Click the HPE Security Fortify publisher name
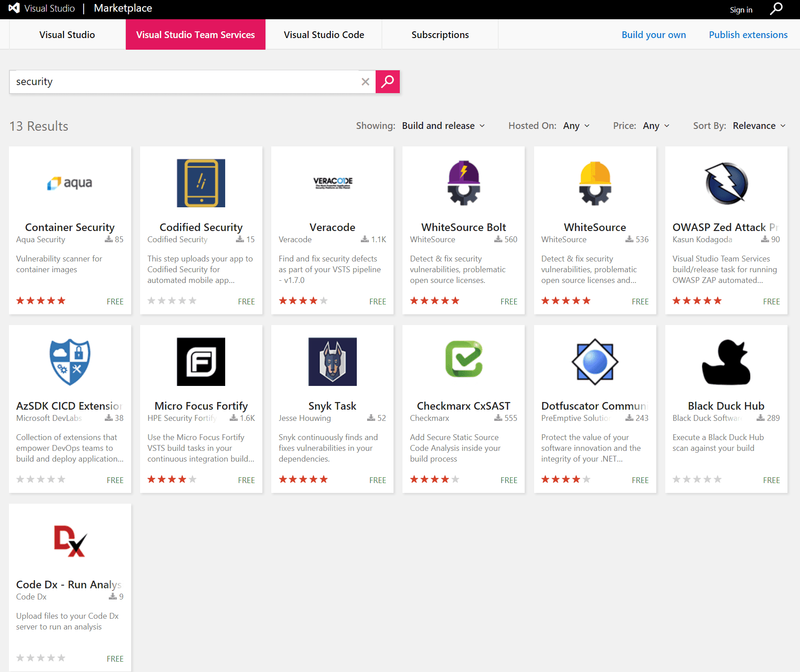 click(182, 418)
